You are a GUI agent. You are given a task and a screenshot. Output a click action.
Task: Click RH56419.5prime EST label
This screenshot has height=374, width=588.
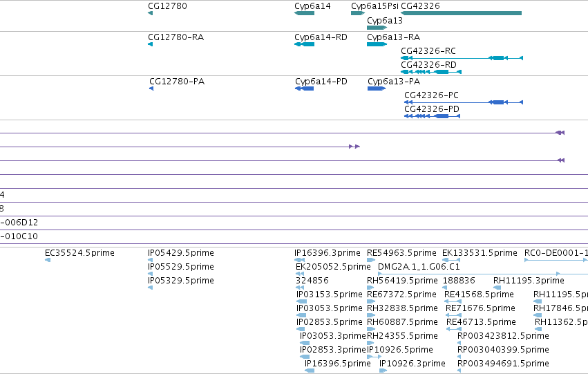402,281
